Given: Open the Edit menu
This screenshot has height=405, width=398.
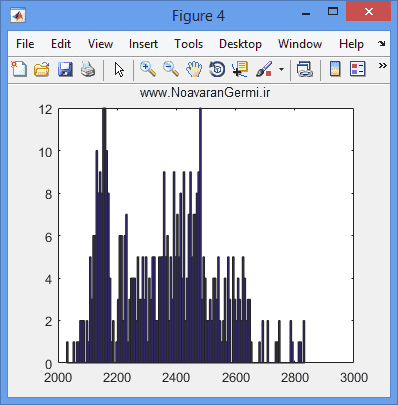Looking at the screenshot, I should pos(61,44).
